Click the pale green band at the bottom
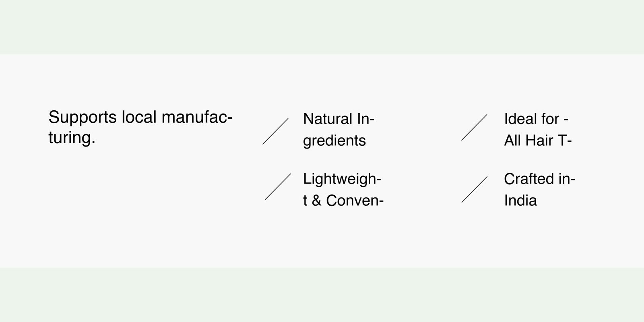This screenshot has height=322, width=644. coord(322,295)
